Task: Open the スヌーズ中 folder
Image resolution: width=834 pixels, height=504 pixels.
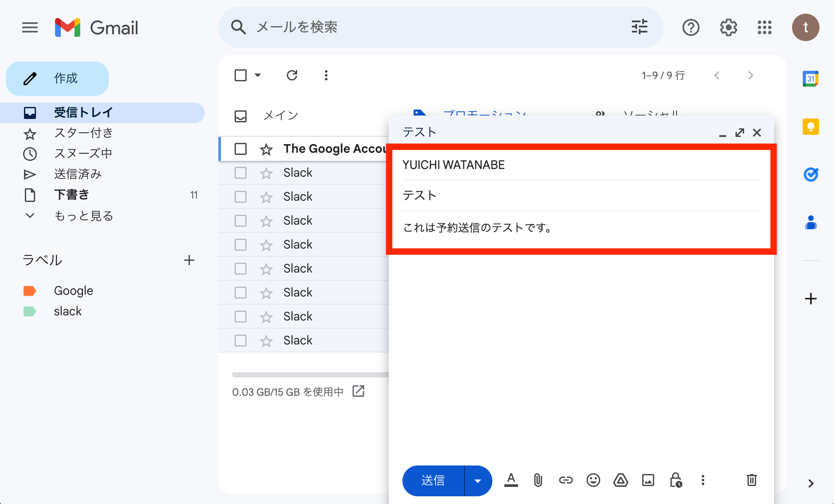Action: [102, 154]
